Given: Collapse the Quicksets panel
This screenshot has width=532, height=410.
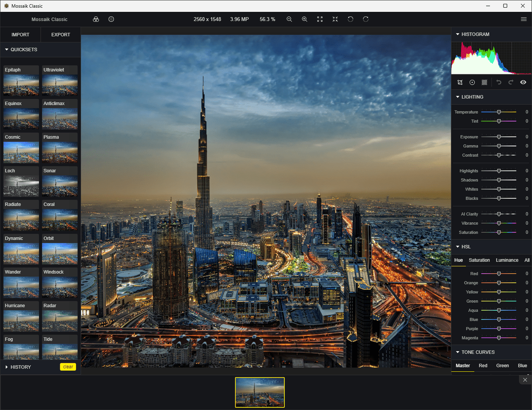Looking at the screenshot, I should (x=7, y=50).
